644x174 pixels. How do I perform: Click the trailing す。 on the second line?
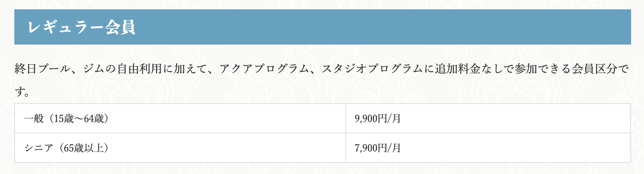22,92
